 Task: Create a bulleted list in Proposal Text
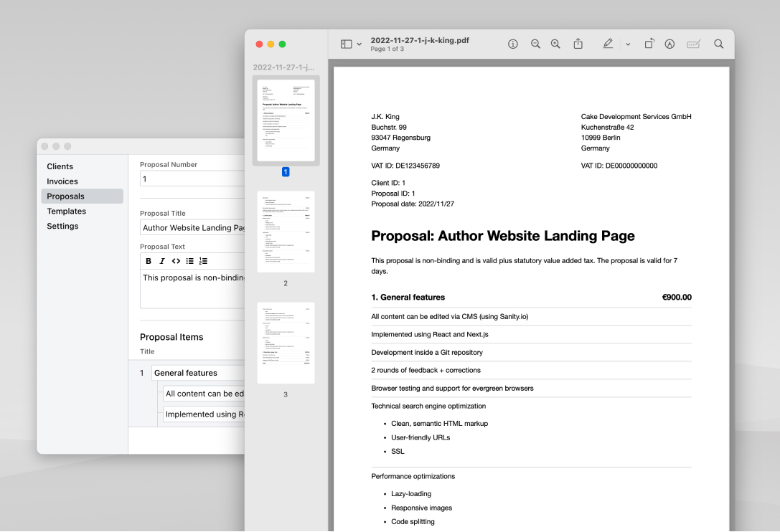[189, 261]
